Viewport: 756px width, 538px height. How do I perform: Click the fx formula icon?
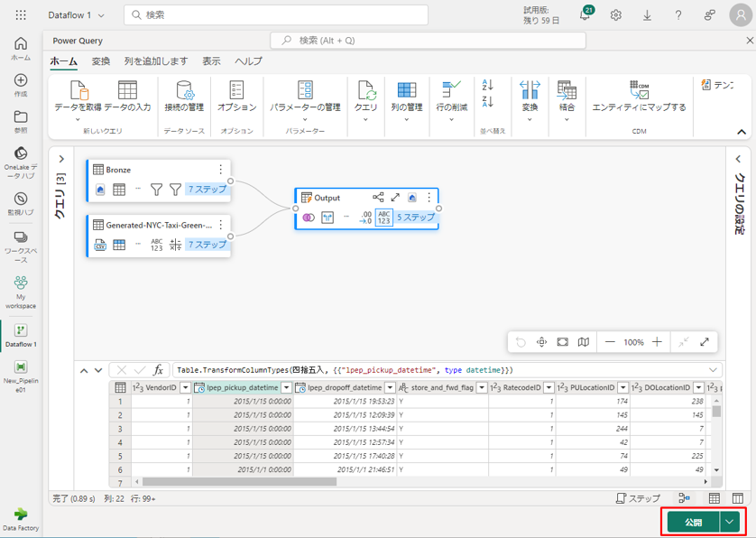click(x=158, y=370)
